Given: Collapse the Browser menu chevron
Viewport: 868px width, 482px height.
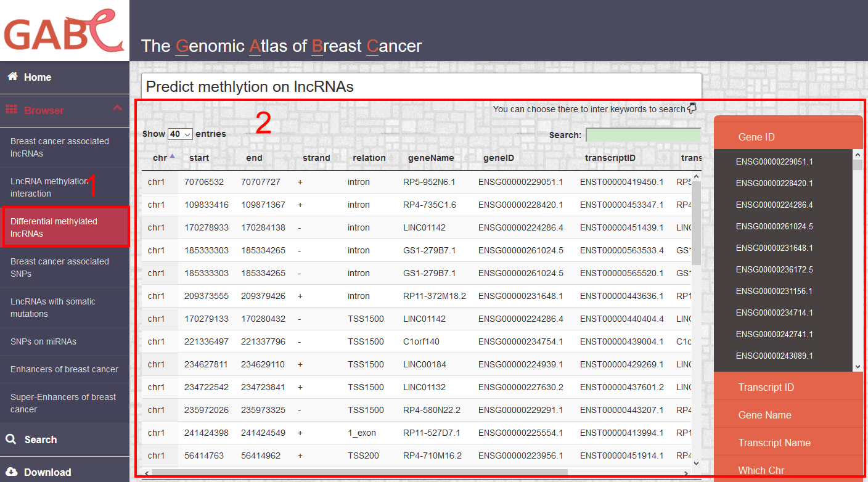Looking at the screenshot, I should tap(117, 108).
